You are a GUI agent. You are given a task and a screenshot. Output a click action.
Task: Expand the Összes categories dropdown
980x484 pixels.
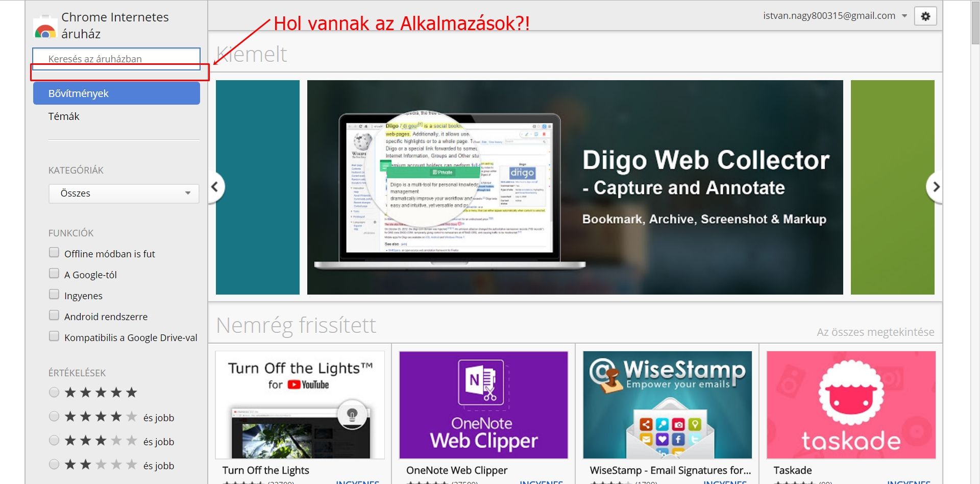[124, 193]
